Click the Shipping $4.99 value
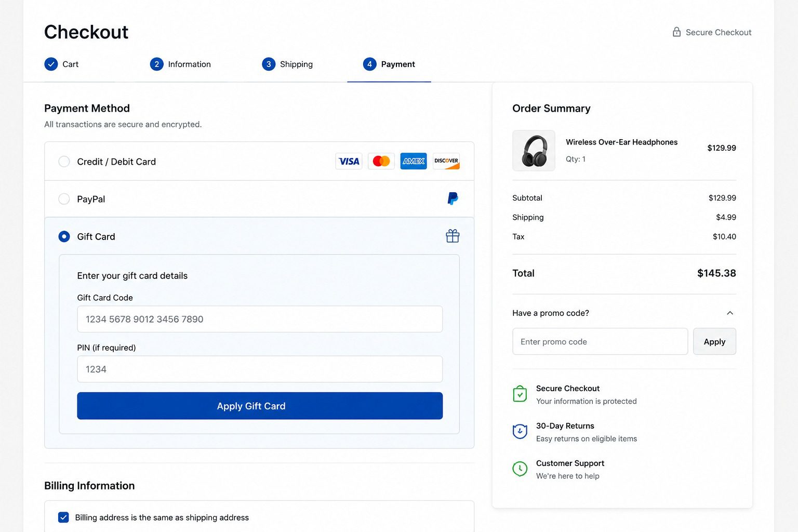 (x=726, y=217)
